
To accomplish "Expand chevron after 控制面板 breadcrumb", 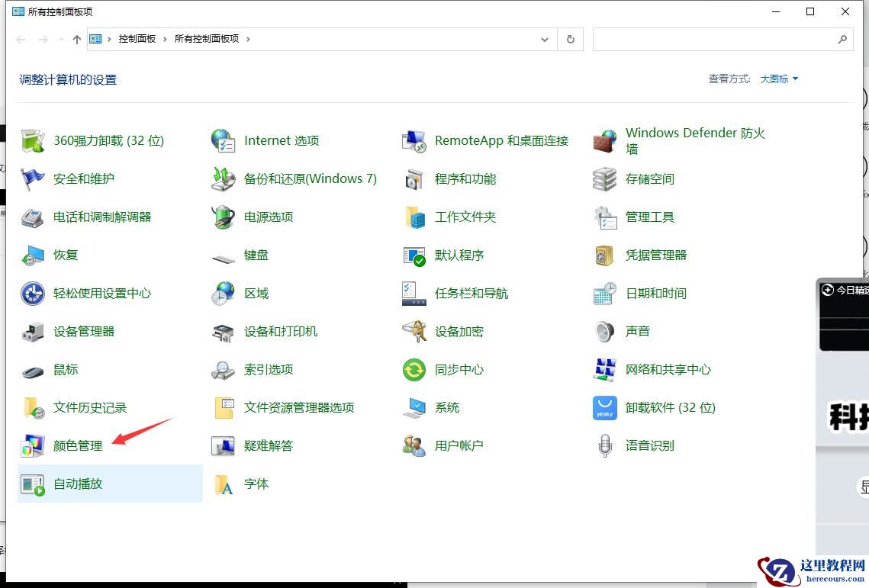I will pyautogui.click(x=165, y=40).
